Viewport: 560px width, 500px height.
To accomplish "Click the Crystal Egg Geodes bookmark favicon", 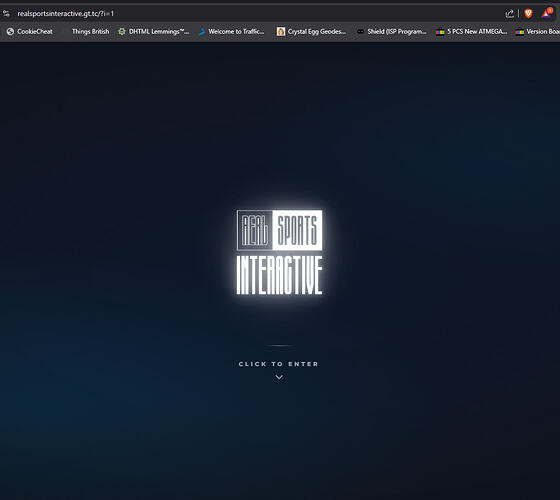I will point(281,31).
